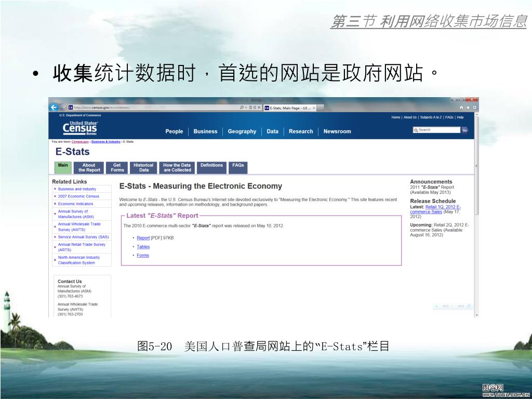Open Service Annual Survey (SAS) link

pyautogui.click(x=84, y=237)
